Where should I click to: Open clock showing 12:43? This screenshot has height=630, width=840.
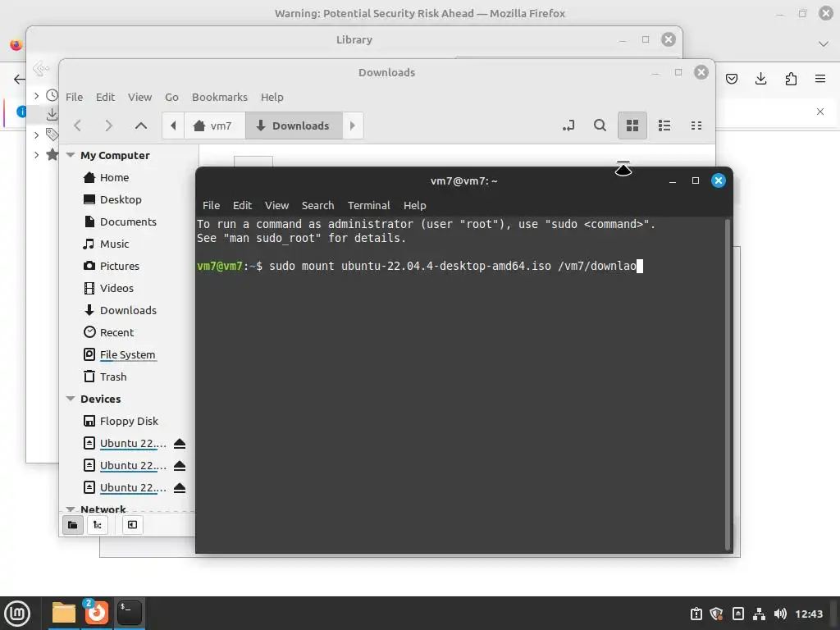[x=808, y=614]
